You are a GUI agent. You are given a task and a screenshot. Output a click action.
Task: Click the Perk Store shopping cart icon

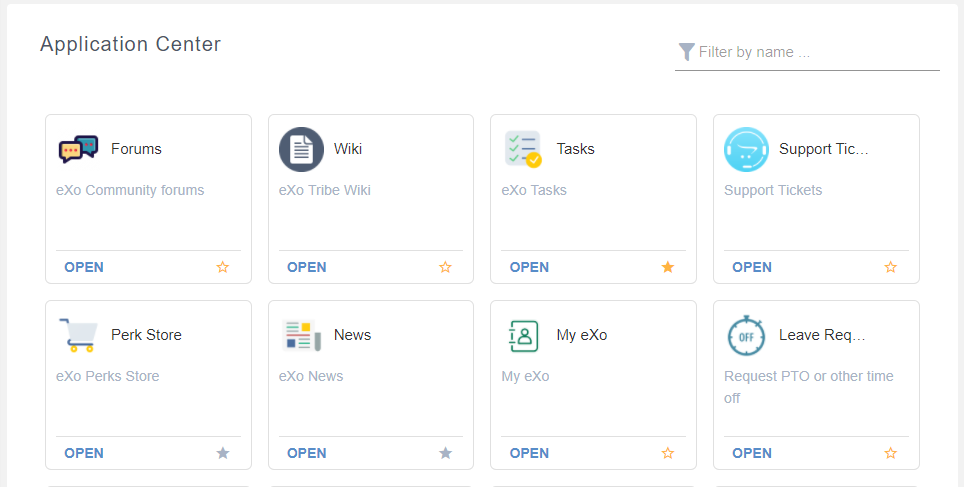pyautogui.click(x=79, y=335)
